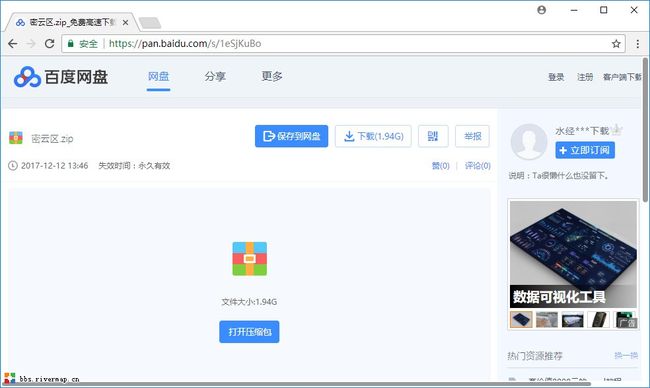Open the 更多 navigation menu
Image resolution: width=650 pixels, height=388 pixels.
(272, 76)
